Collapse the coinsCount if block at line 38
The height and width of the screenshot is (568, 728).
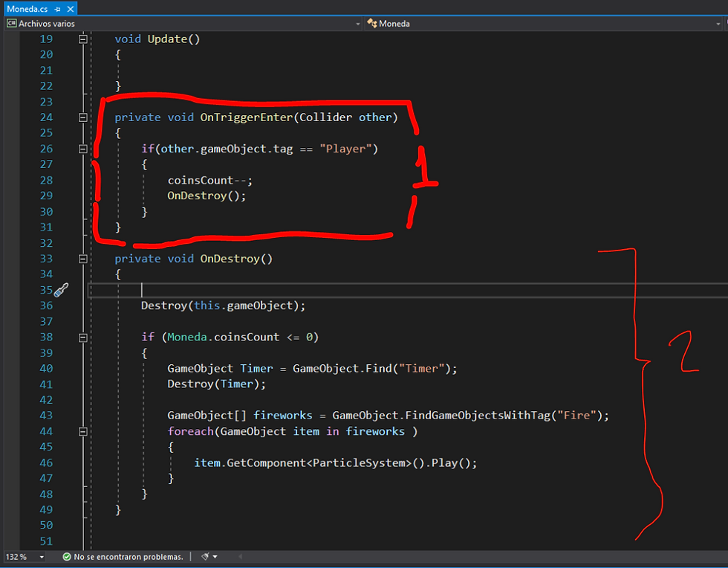tap(82, 338)
